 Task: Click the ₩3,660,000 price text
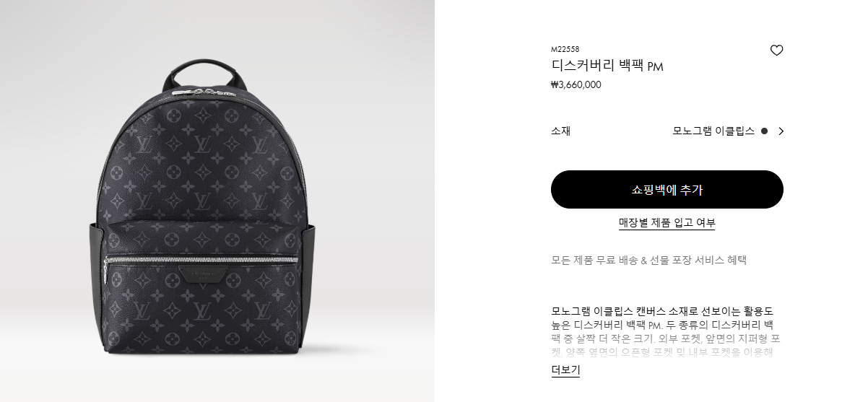576,84
